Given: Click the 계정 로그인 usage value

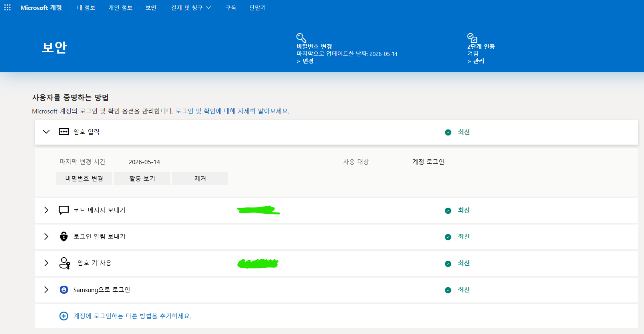Looking at the screenshot, I should 428,162.
